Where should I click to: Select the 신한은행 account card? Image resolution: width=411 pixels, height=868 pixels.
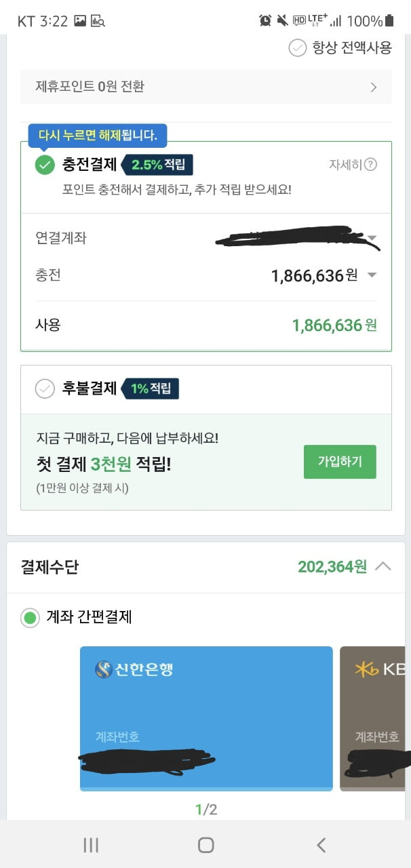(x=206, y=718)
